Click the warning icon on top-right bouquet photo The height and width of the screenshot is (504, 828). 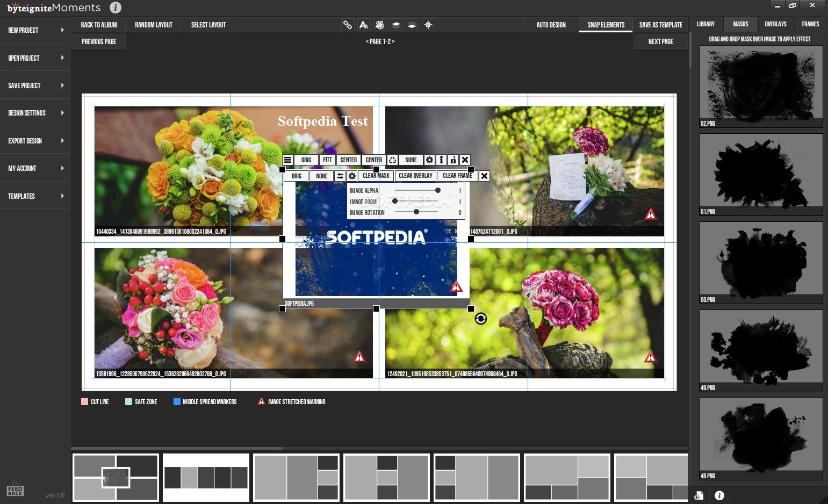pos(651,215)
